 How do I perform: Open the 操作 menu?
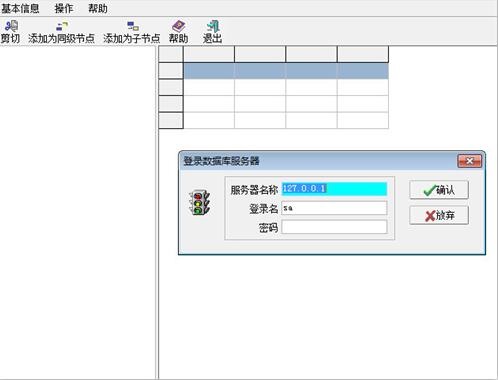point(64,8)
